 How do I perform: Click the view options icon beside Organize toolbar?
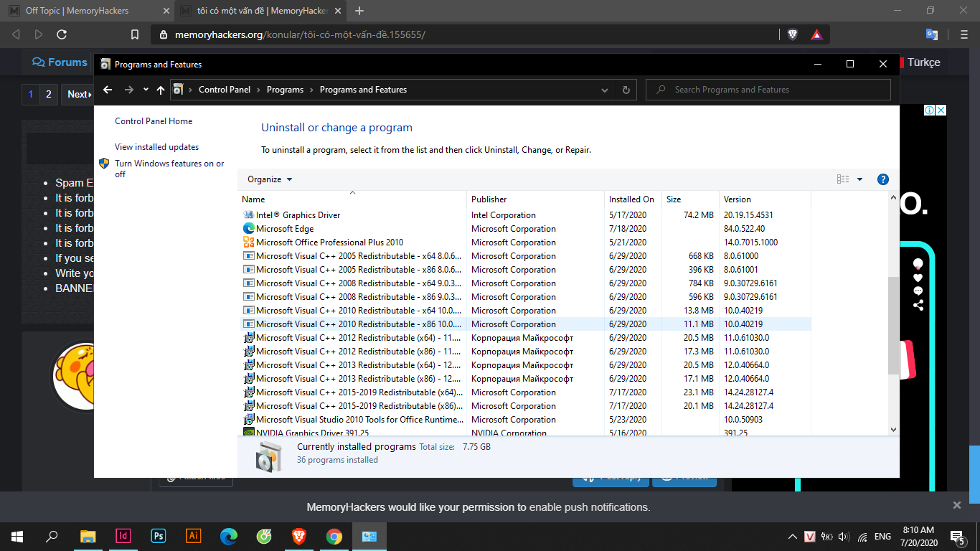843,179
